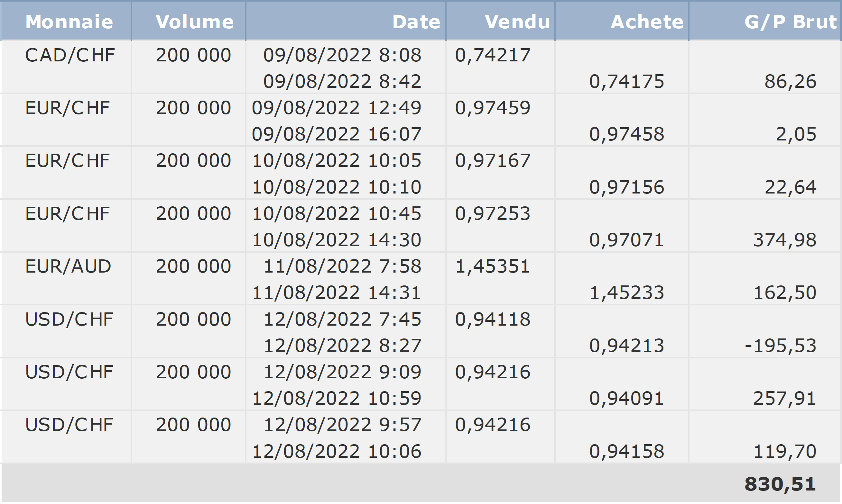Select the sold price 0,74217
This screenshot has width=842, height=504.
point(493,55)
